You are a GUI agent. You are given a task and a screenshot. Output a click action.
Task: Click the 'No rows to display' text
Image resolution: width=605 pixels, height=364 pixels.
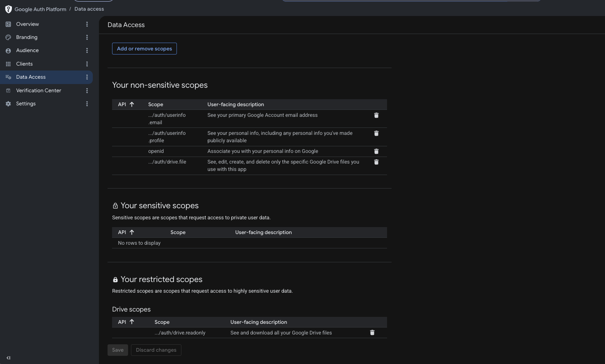tap(139, 243)
